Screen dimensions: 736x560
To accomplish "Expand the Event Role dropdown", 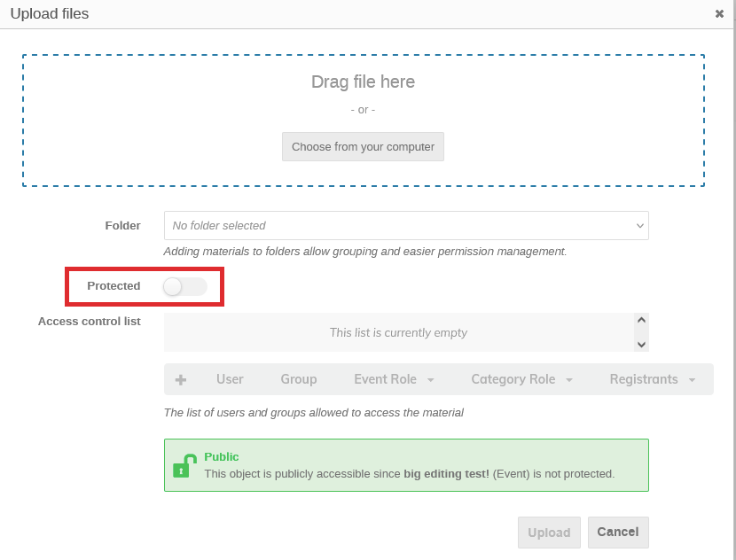I will (394, 379).
